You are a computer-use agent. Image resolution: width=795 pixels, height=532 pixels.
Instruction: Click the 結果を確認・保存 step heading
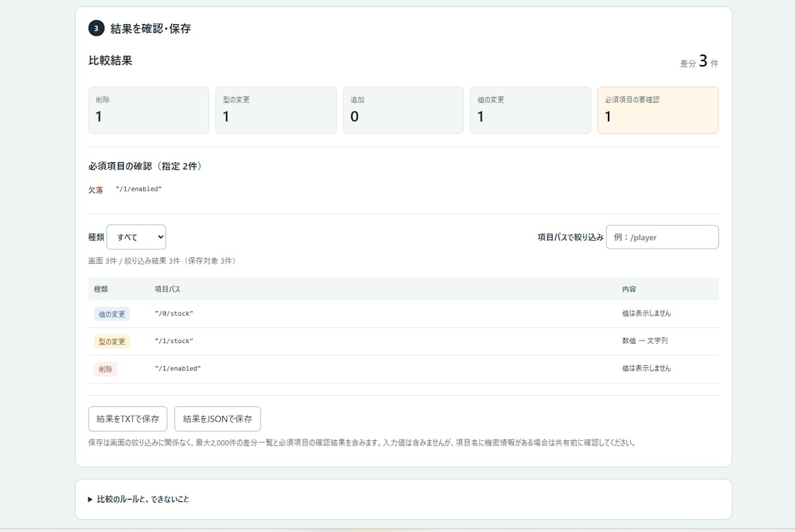click(151, 29)
